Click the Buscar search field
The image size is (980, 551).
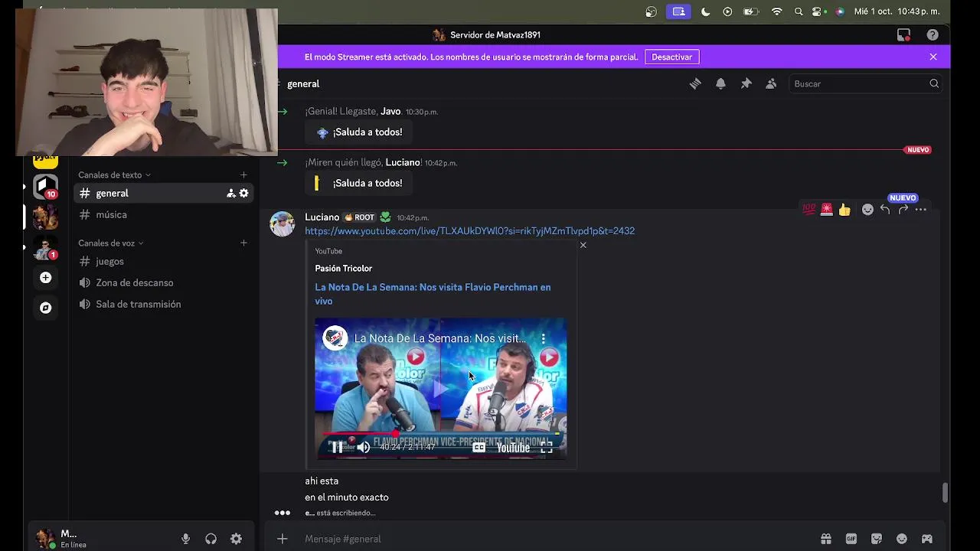pos(865,83)
